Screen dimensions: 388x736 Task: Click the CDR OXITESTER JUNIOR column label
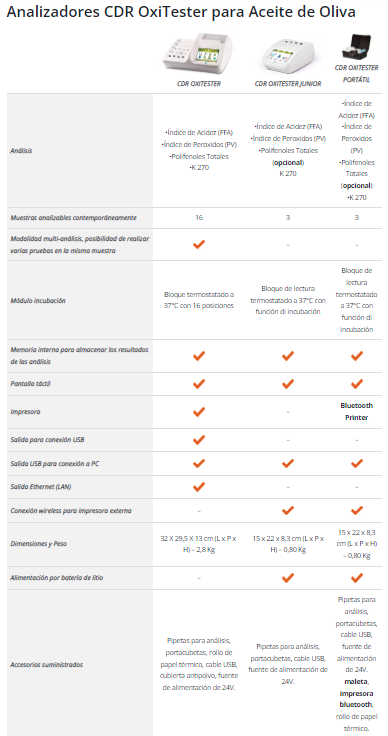288,84
